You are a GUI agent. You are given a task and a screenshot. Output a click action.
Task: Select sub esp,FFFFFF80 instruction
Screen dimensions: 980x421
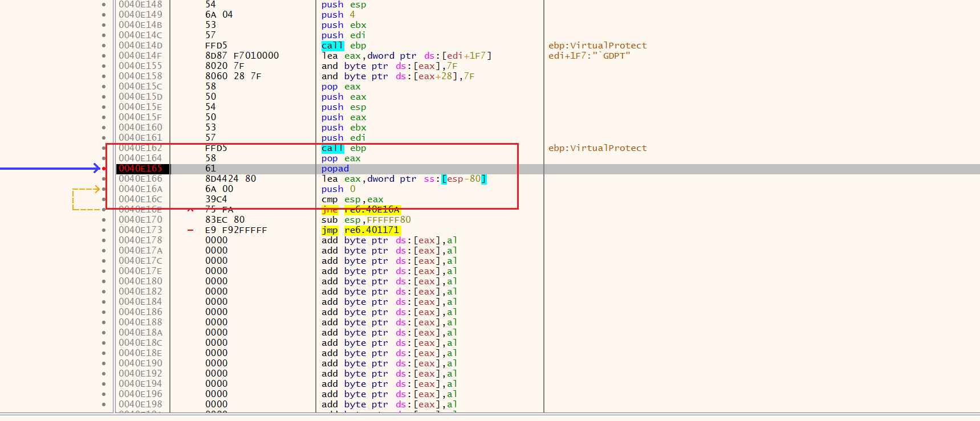point(366,220)
